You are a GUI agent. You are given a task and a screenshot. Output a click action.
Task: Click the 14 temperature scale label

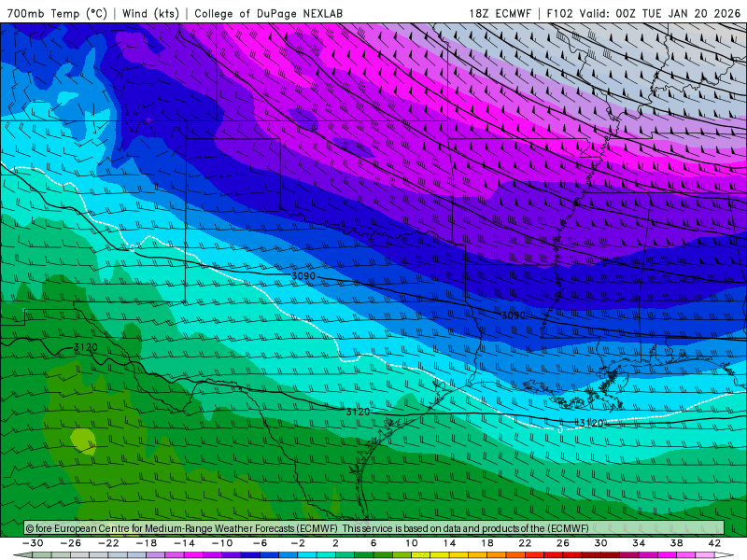point(449,543)
